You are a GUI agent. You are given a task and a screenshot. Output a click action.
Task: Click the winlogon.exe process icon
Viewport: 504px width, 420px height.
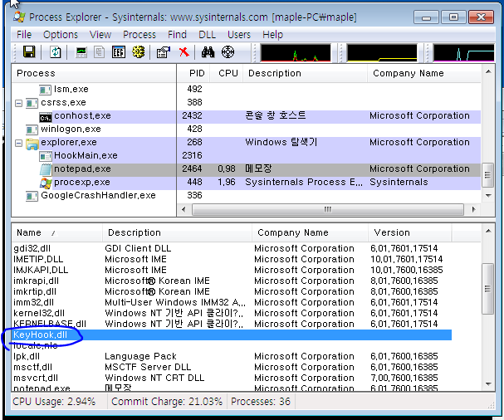point(32,129)
